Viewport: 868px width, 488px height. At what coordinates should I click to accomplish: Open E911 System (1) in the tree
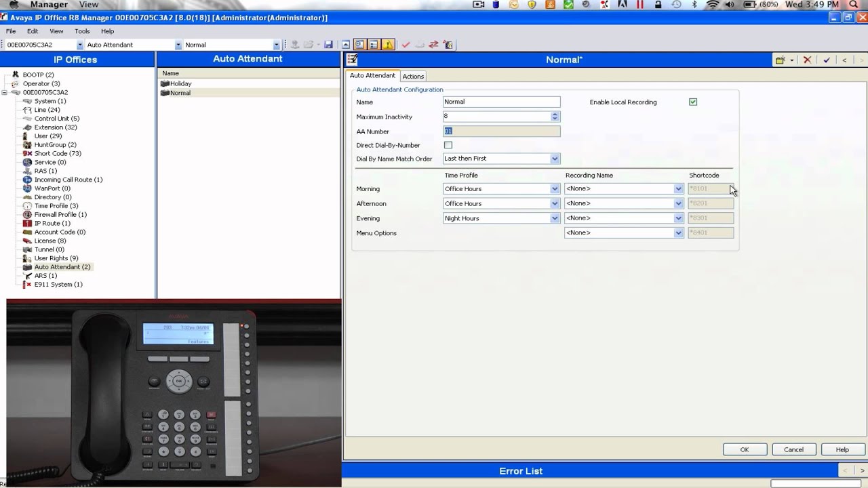click(58, 285)
